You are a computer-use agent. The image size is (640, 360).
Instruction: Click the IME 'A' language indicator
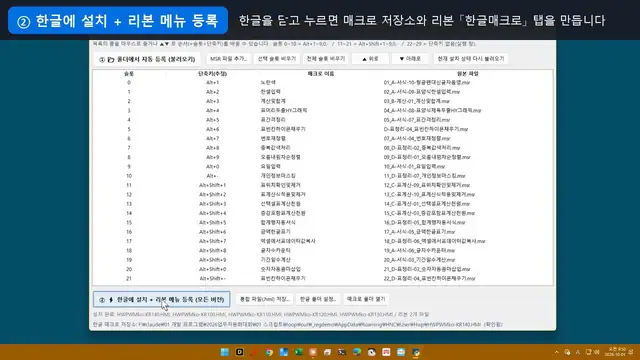pyautogui.click(x=578, y=352)
